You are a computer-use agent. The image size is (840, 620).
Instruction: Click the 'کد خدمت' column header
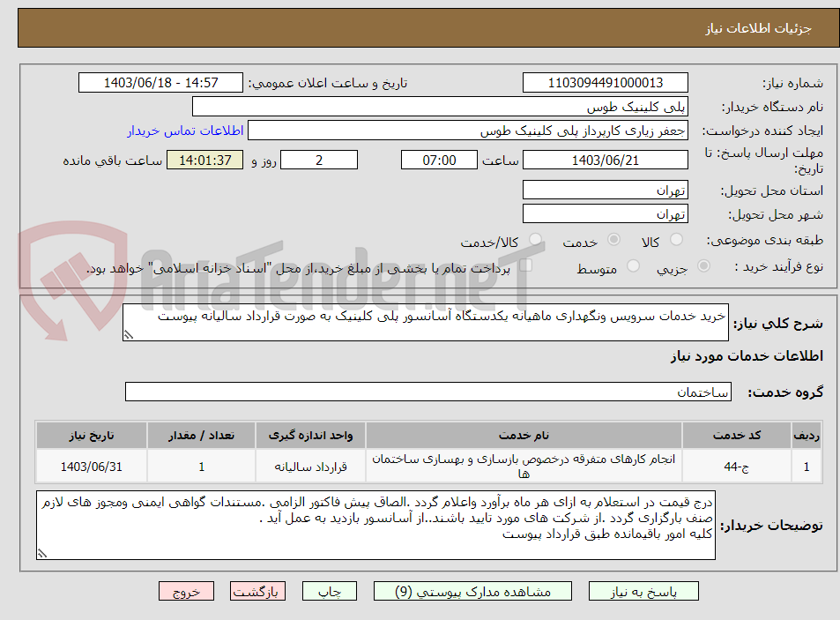737,435
